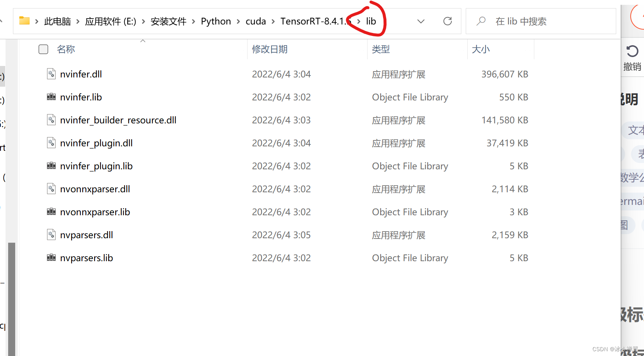Image resolution: width=644 pixels, height=356 pixels.
Task: Click the undo (撤销) icon
Action: tap(632, 51)
